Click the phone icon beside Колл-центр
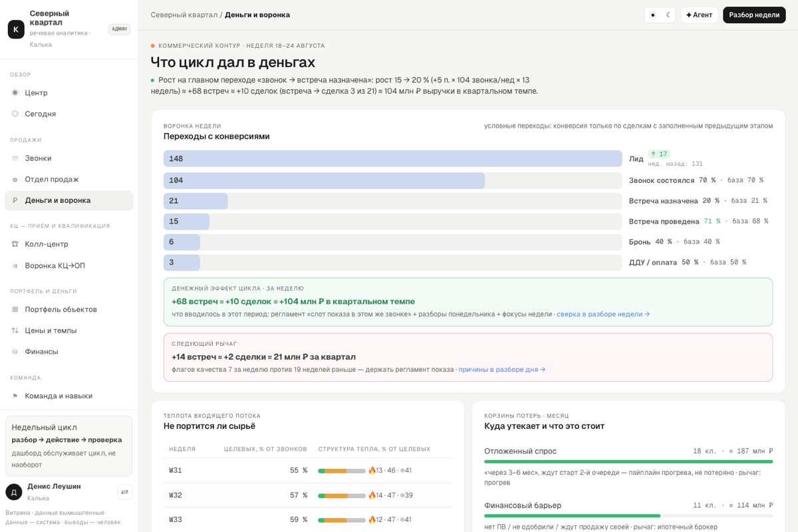 tap(15, 244)
